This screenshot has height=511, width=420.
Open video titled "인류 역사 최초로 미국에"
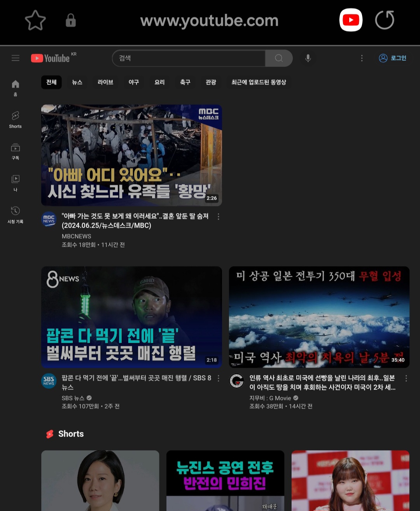coord(322,383)
